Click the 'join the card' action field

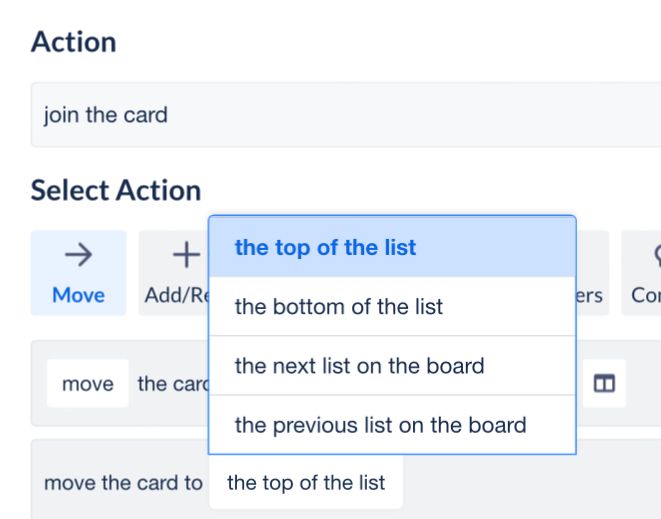point(346,115)
